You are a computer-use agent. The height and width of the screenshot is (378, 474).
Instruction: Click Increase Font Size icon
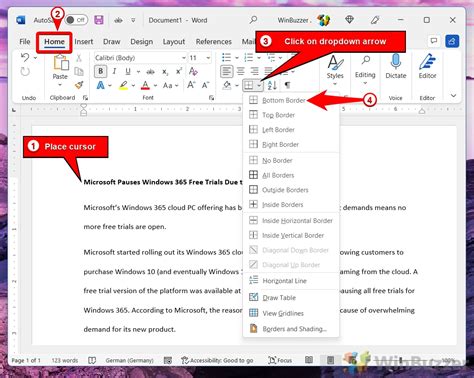(191, 85)
